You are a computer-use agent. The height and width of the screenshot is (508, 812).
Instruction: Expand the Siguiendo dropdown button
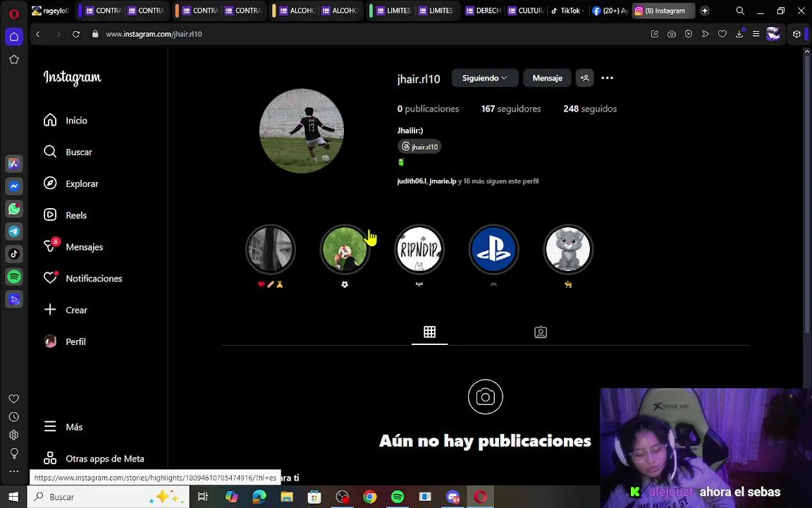point(485,78)
